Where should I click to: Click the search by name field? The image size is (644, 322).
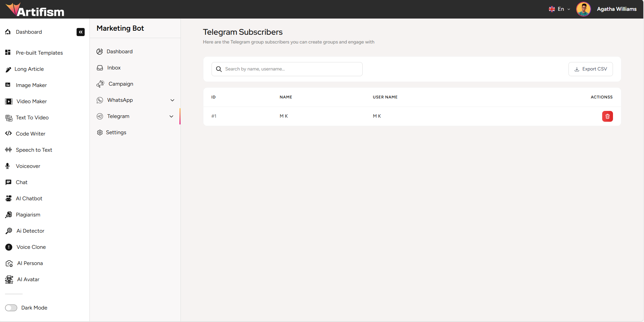[x=287, y=69]
